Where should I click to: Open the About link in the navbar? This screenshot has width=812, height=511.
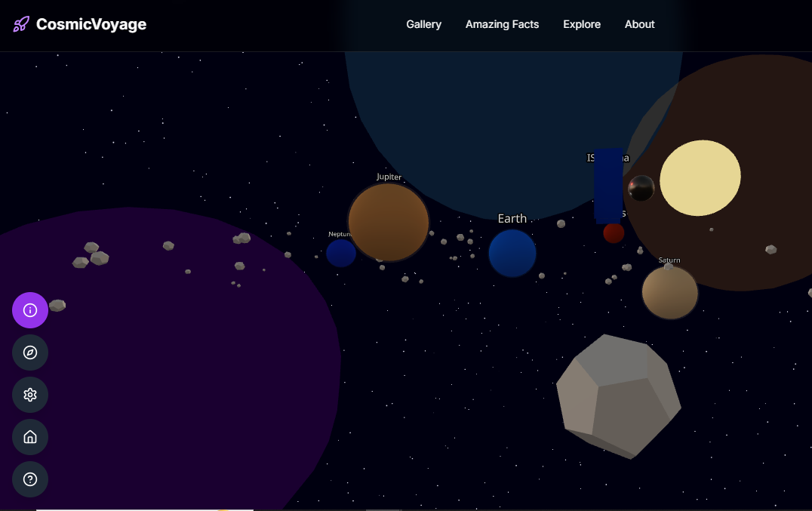[x=639, y=24]
